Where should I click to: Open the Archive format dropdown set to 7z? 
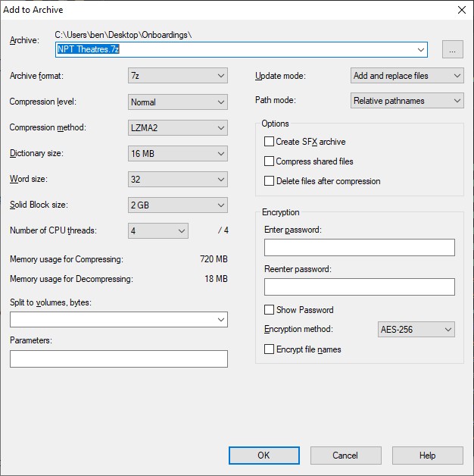[x=177, y=76]
